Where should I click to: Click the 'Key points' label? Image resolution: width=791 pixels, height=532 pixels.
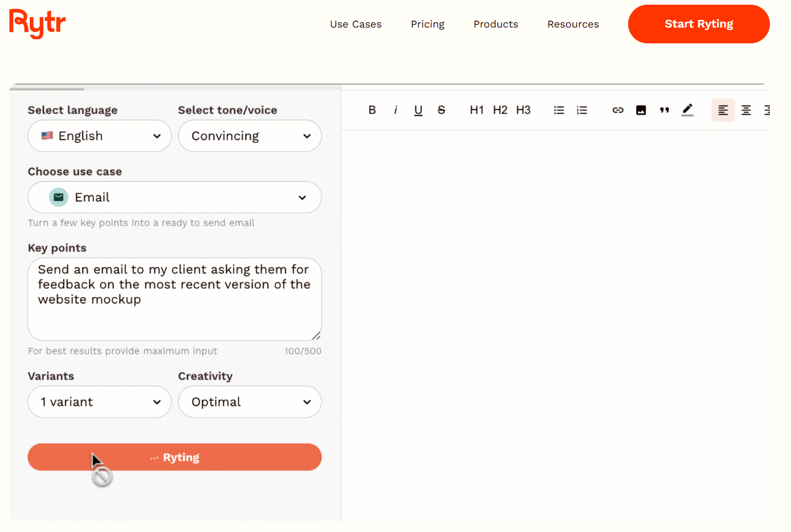(57, 248)
